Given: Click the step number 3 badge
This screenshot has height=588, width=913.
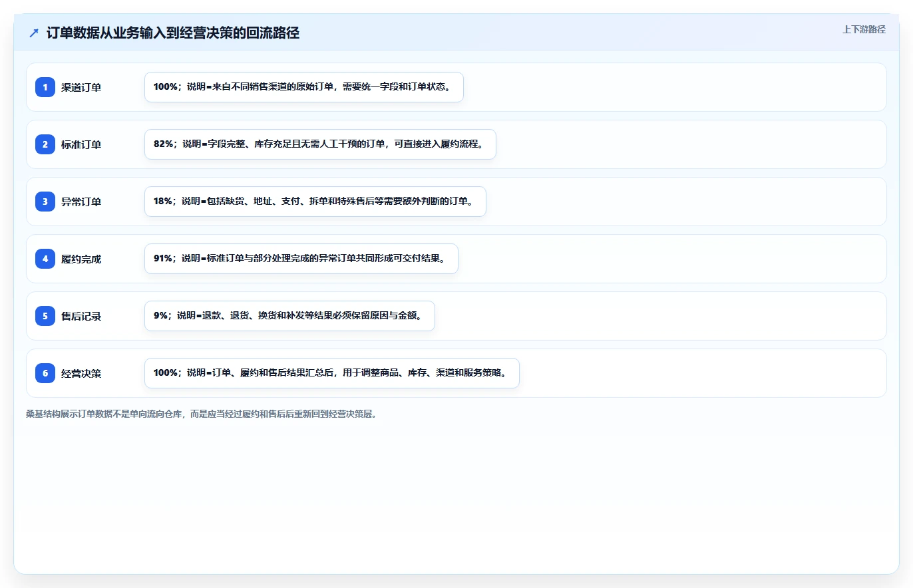Looking at the screenshot, I should click(45, 202).
